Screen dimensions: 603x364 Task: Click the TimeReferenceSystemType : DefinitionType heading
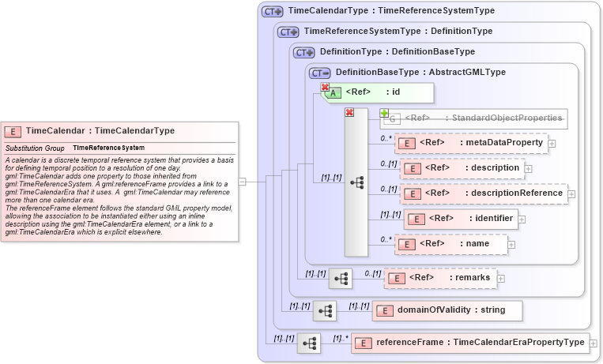tap(398, 31)
